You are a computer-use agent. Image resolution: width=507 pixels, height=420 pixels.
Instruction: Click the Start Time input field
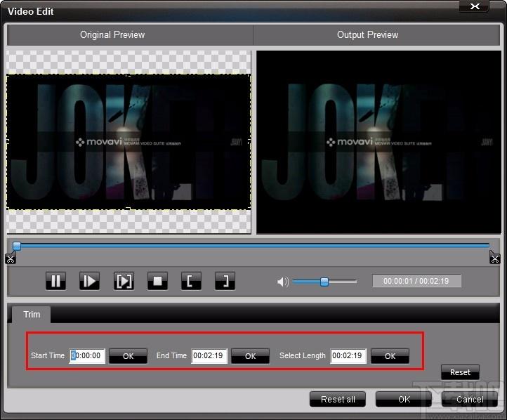(x=87, y=356)
